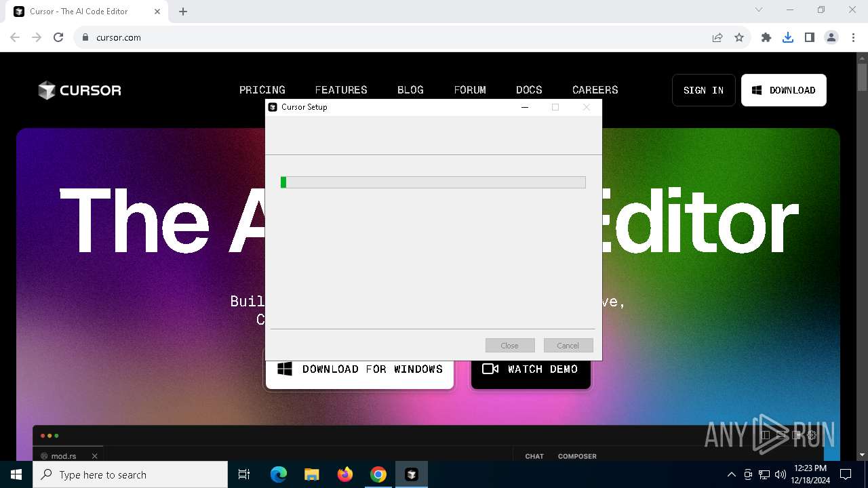Open Chrome profile avatar

pos(831,37)
